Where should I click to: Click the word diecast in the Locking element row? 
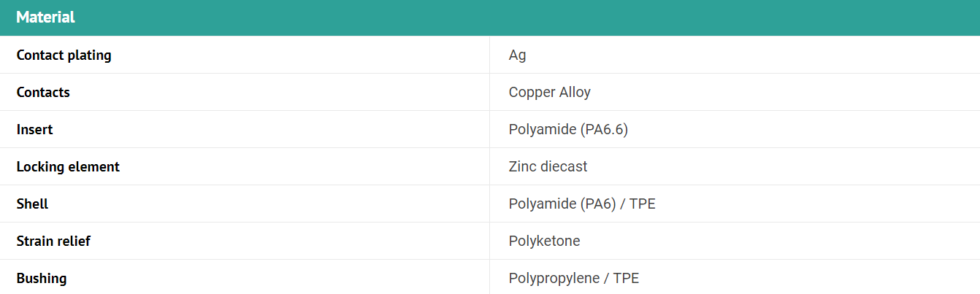(564, 166)
